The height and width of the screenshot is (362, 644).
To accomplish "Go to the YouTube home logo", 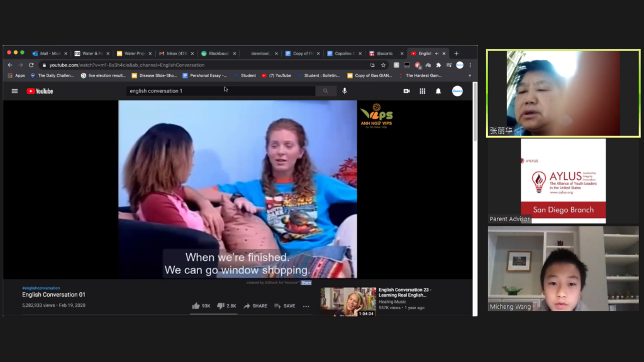I will 40,91.
